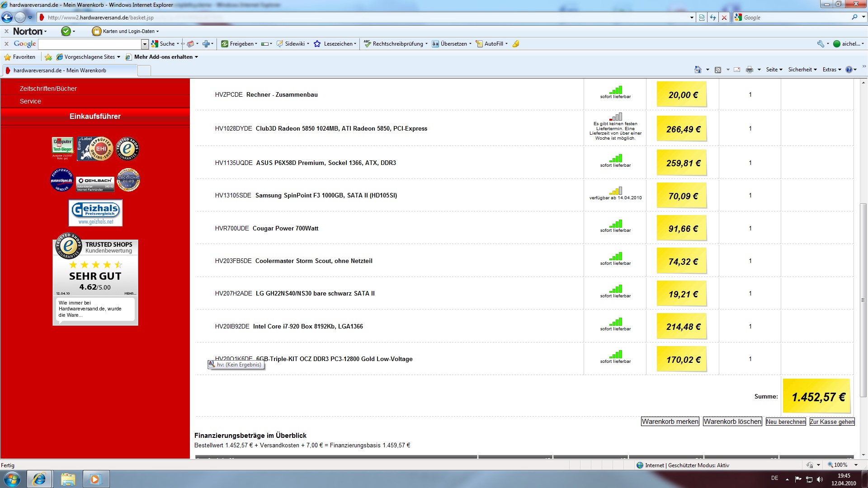The height and width of the screenshot is (488, 868).
Task: Refresh the page using address bar icon
Action: pyautogui.click(x=713, y=18)
